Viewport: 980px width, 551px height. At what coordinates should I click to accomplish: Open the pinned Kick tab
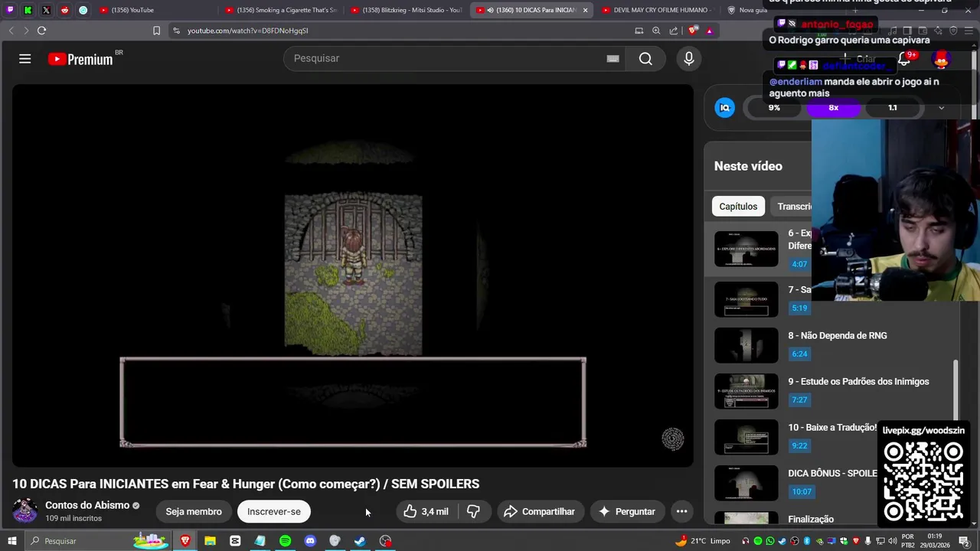[x=28, y=10]
